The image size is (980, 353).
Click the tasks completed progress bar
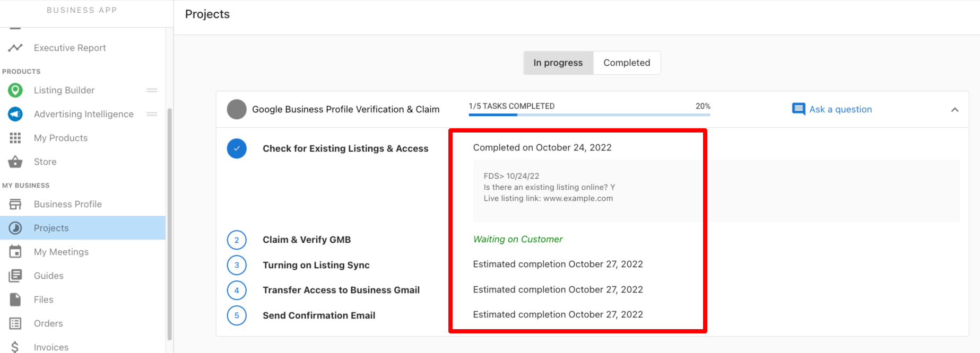[589, 114]
